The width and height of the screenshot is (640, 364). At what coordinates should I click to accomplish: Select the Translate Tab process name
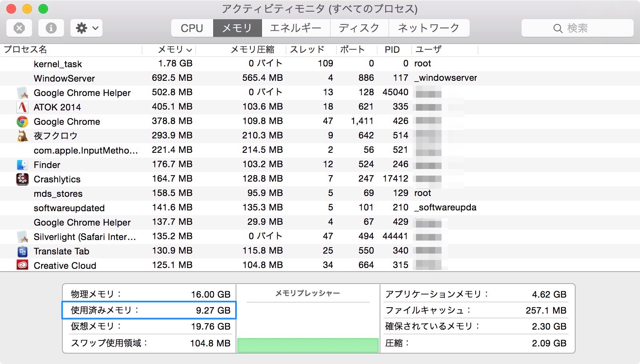(x=61, y=251)
